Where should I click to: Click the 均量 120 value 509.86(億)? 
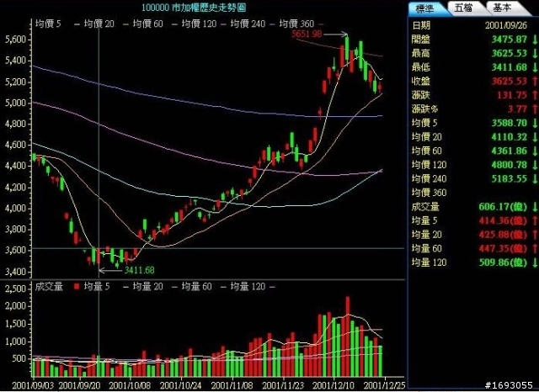point(503,262)
